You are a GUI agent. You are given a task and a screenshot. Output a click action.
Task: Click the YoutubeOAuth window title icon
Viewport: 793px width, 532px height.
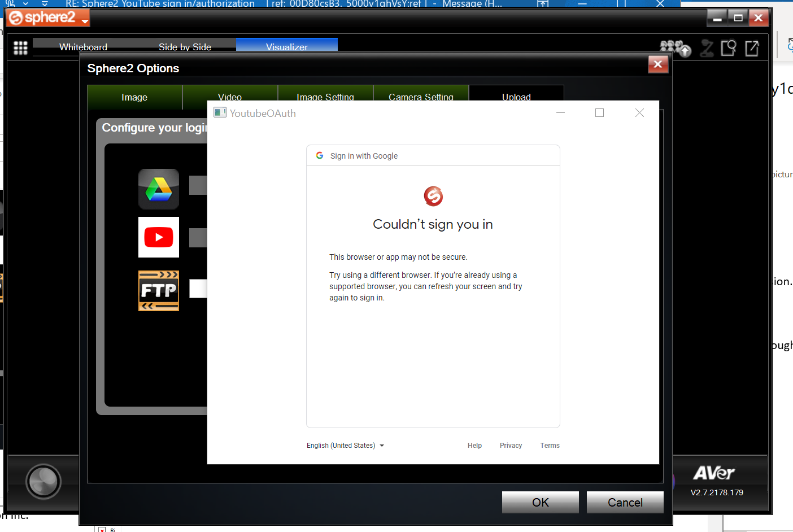[x=220, y=112]
